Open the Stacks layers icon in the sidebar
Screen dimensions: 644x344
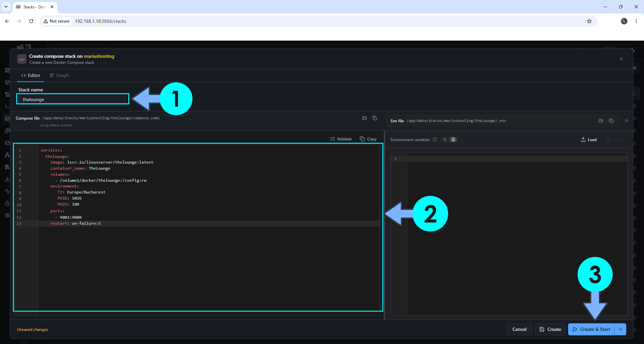[7, 119]
